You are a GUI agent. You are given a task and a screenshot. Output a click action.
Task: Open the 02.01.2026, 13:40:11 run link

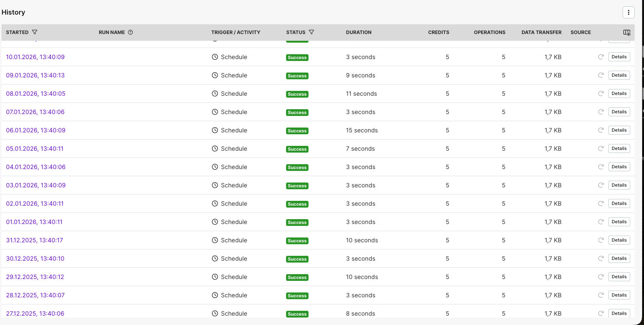[35, 203]
